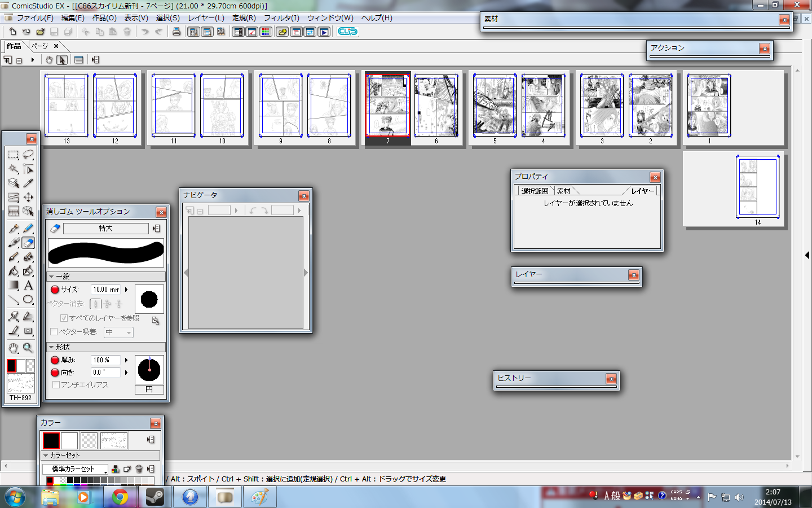
Task: Open the ウィンドウ(W) menu
Action: tap(330, 18)
